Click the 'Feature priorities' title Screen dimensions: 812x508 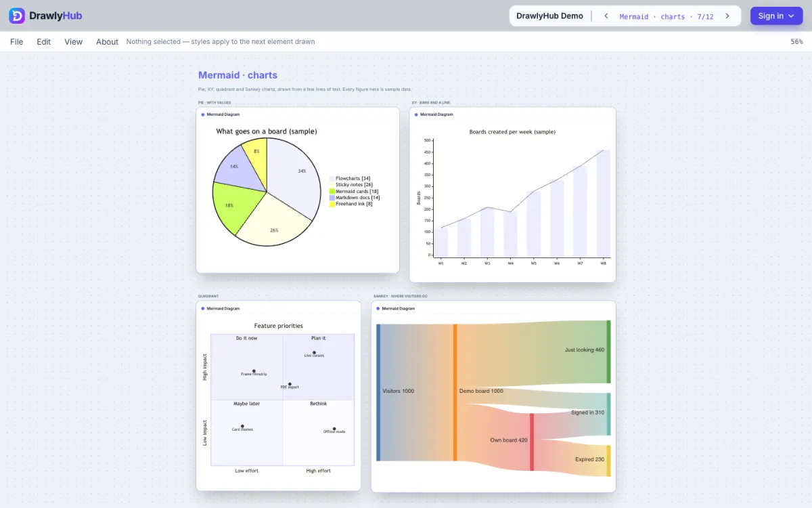[279, 326]
